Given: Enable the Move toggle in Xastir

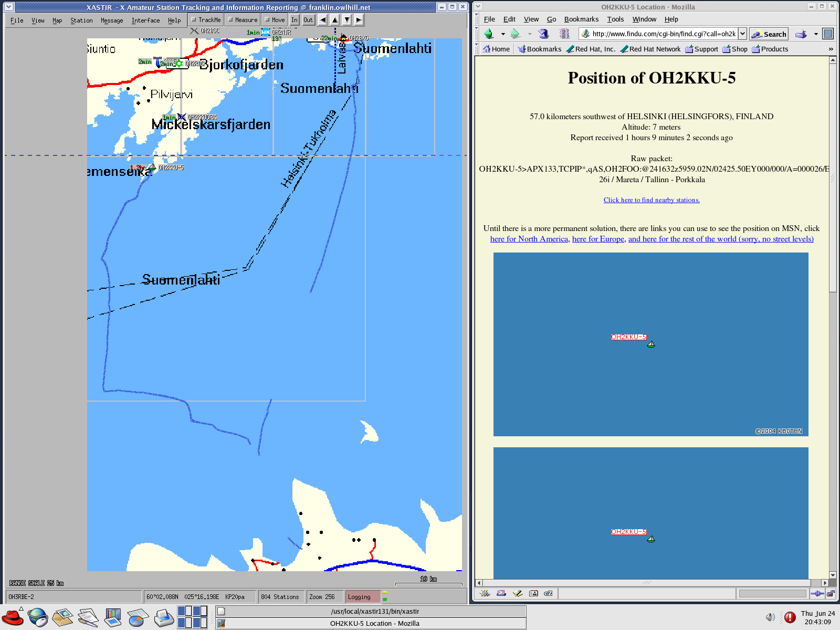Looking at the screenshot, I should click(275, 20).
